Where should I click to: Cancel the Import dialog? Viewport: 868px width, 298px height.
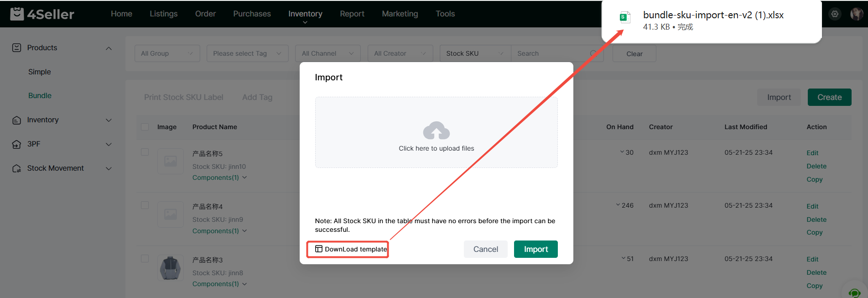tap(486, 249)
